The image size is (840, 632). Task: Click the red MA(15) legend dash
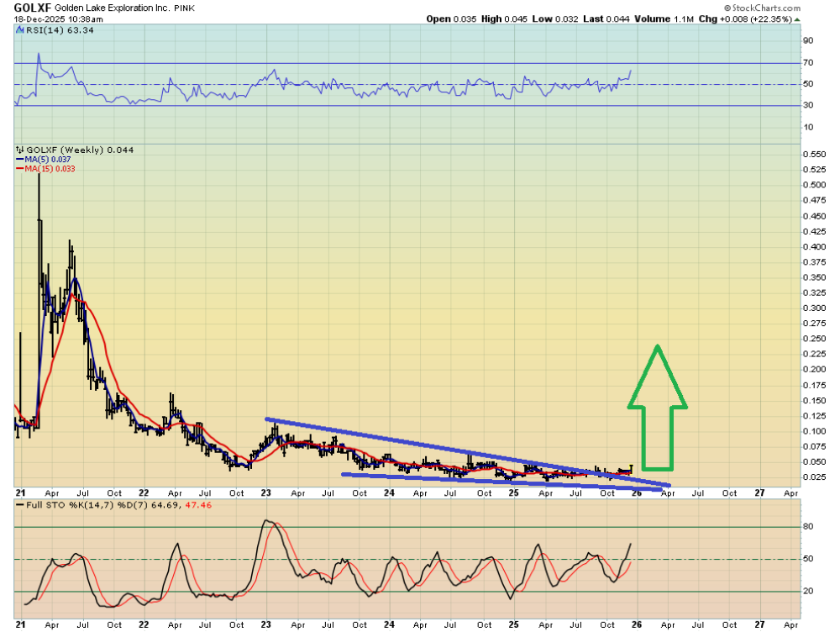tap(19, 169)
